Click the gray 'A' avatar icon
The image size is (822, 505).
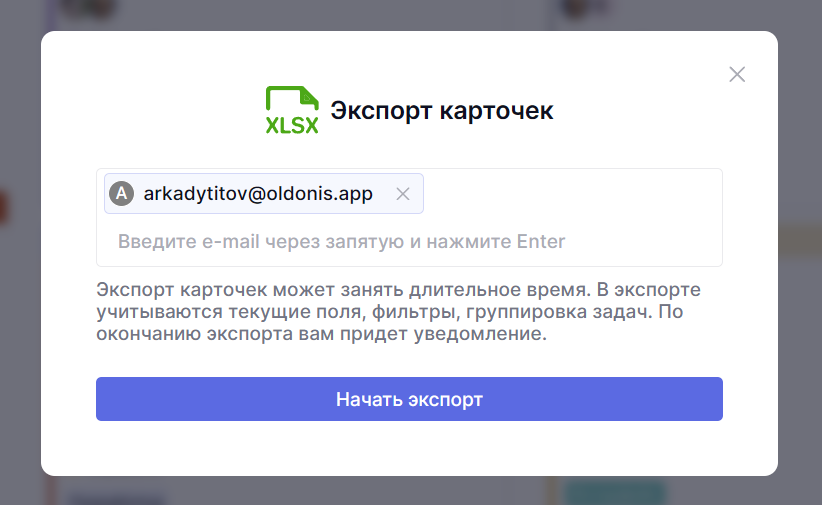[x=121, y=194]
